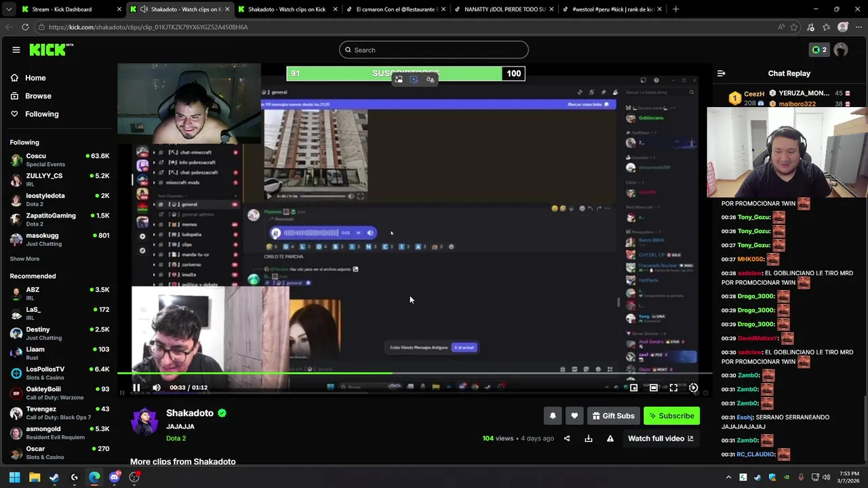Refresh the page
868x488 pixels.
coord(25,27)
